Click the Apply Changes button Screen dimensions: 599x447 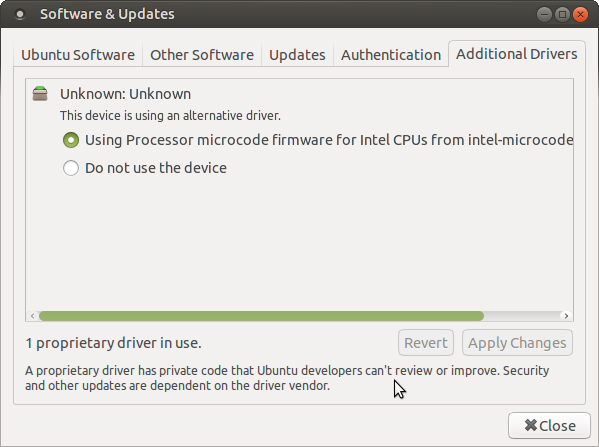pos(517,343)
